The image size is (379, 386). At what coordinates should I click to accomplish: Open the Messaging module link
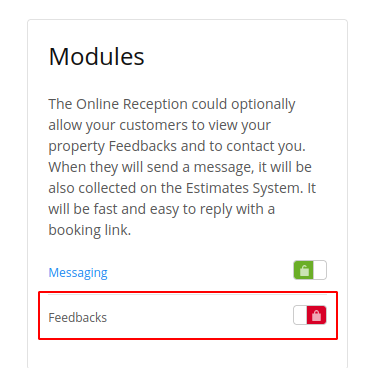click(78, 273)
